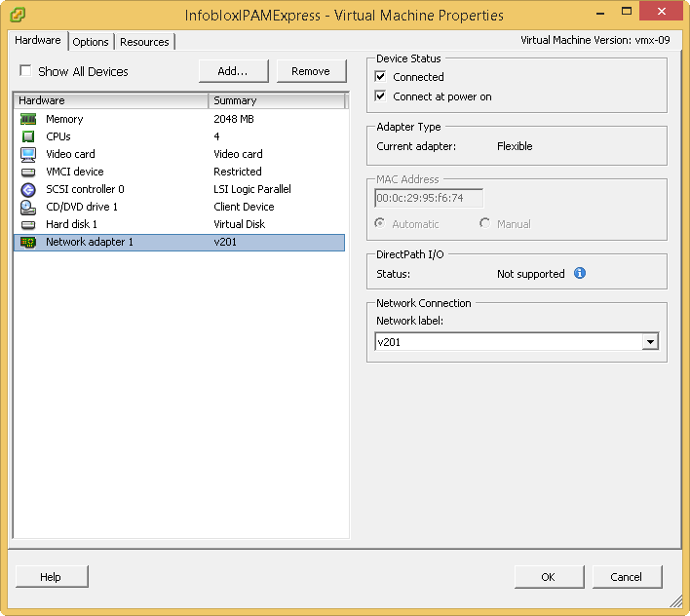Select the CD/DVD drive 1 label
Screen dimensions: 690x616
(x=82, y=207)
